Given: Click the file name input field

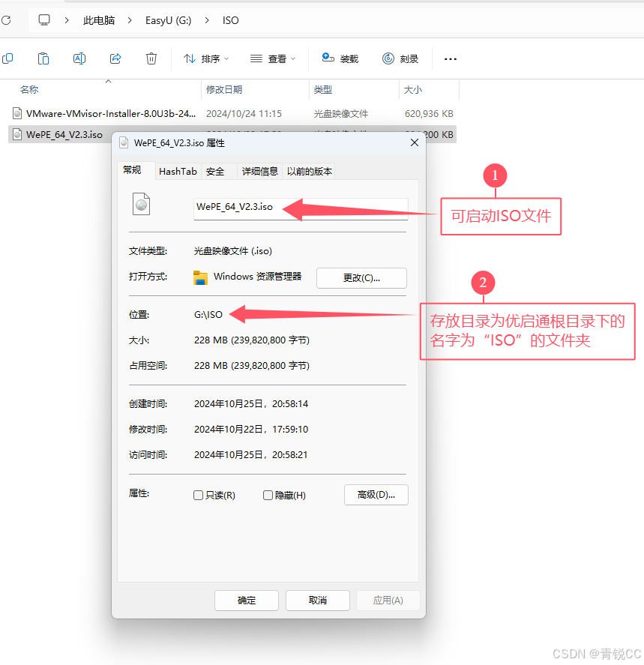Looking at the screenshot, I should (x=301, y=208).
